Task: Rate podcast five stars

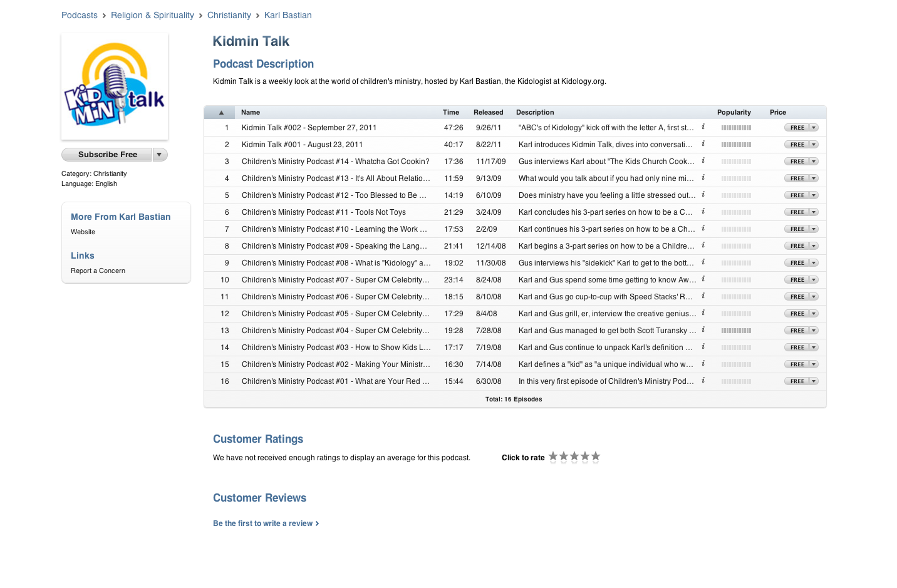Action: pos(596,456)
